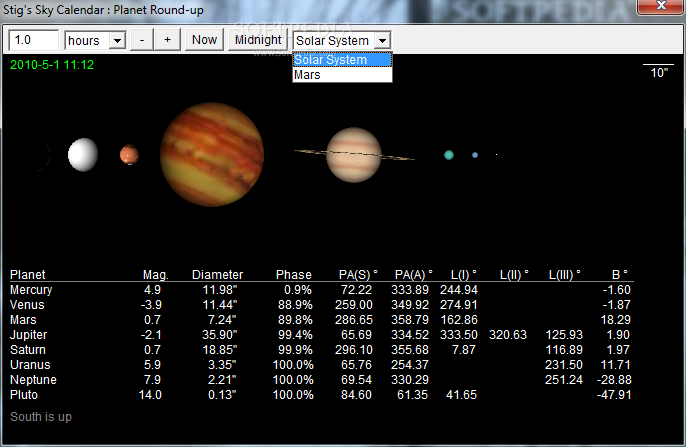Click Pluto B value -47.91
The image size is (686, 447).
[x=614, y=395]
